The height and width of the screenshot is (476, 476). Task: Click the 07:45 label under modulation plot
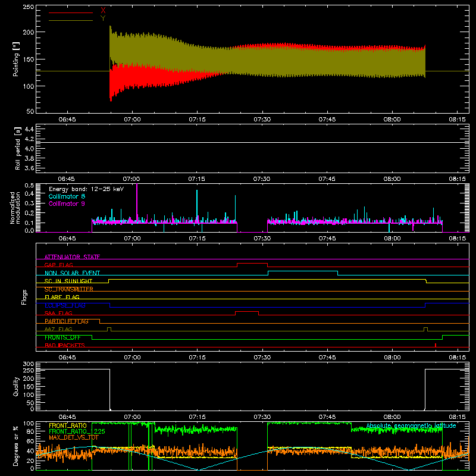(x=327, y=239)
